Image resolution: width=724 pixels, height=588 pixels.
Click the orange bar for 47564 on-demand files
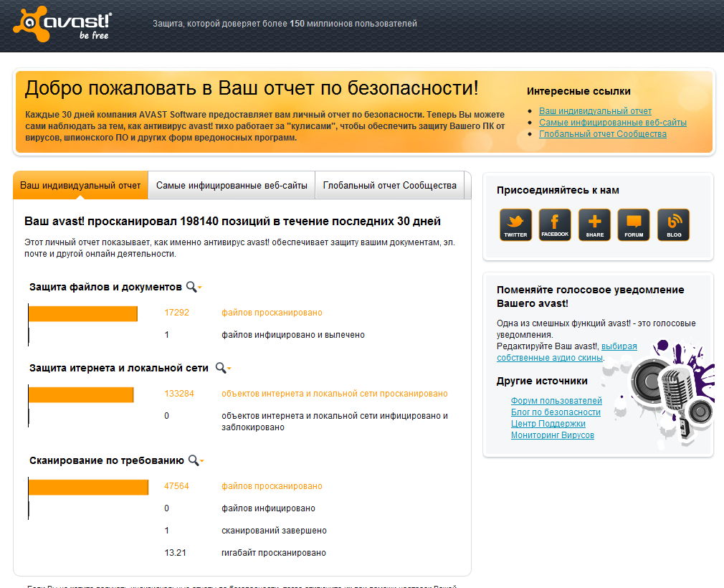pyautogui.click(x=89, y=488)
